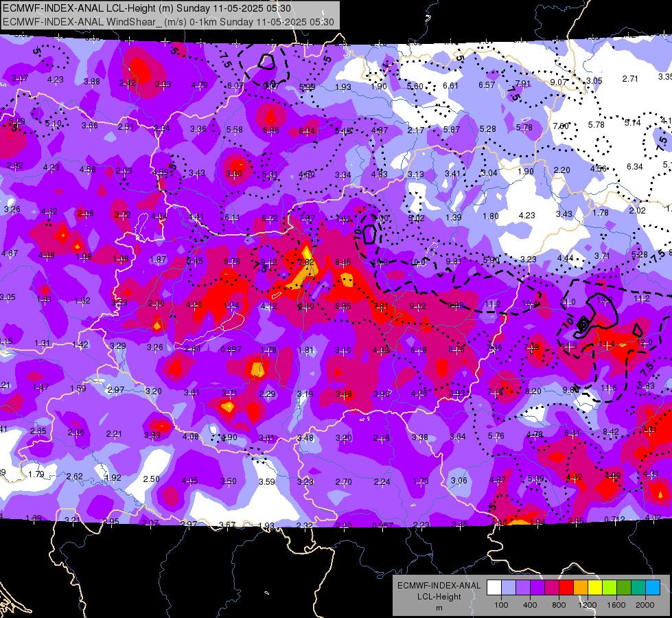Click the legend label 1600
Viewport: 672px width, 618px height.
pyautogui.click(x=616, y=605)
